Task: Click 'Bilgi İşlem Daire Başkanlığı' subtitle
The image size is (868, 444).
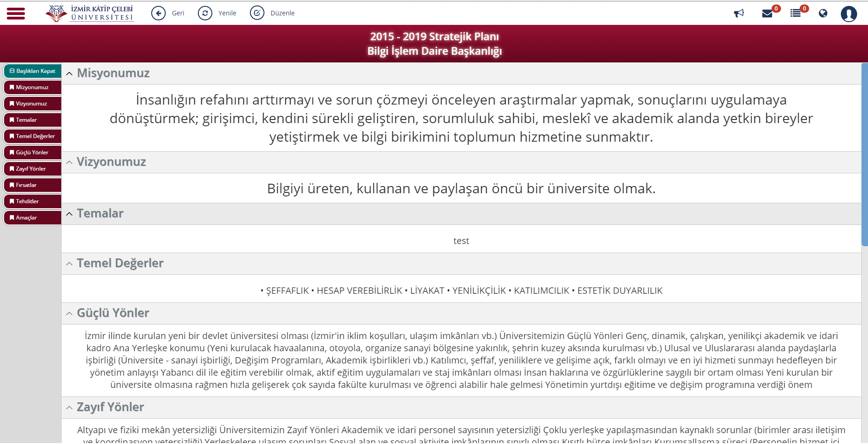Action: pyautogui.click(x=434, y=51)
